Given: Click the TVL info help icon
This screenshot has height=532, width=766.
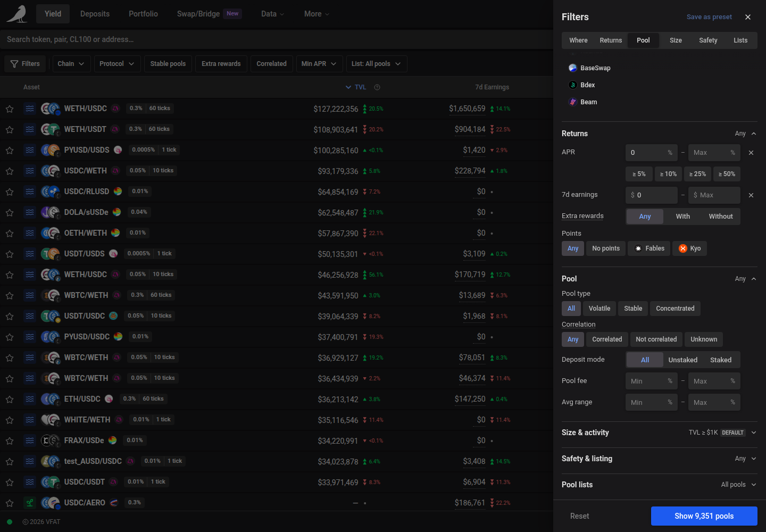Looking at the screenshot, I should click(x=377, y=87).
